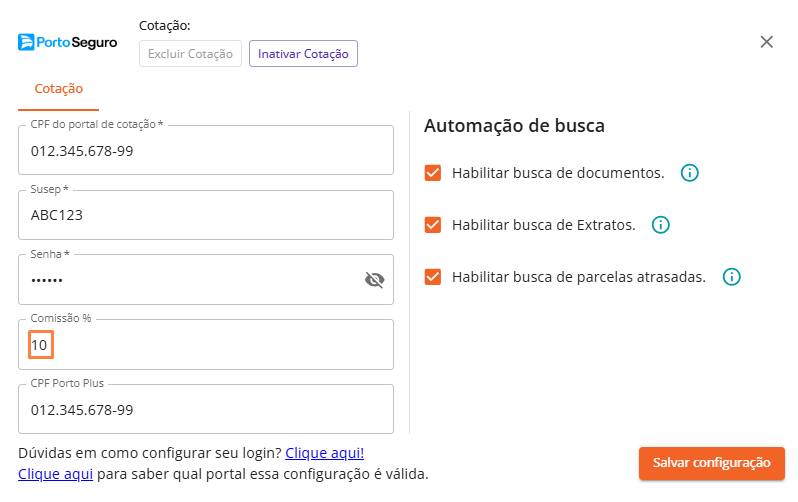Viewport: 798px width, 502px height.
Task: Click the Porto Seguro logo
Action: coord(68,42)
